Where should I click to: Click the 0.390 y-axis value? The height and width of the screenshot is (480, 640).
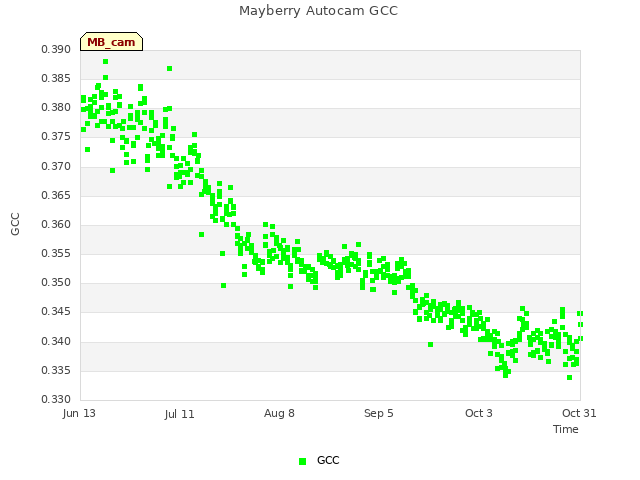click(56, 49)
